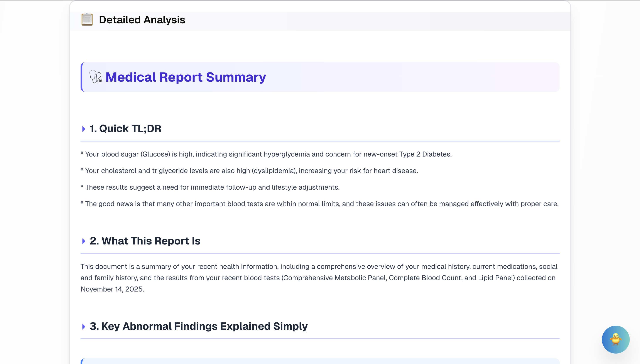This screenshot has height=364, width=640.
Task: Select the 2. What This Report Is heading
Action: [x=145, y=241]
